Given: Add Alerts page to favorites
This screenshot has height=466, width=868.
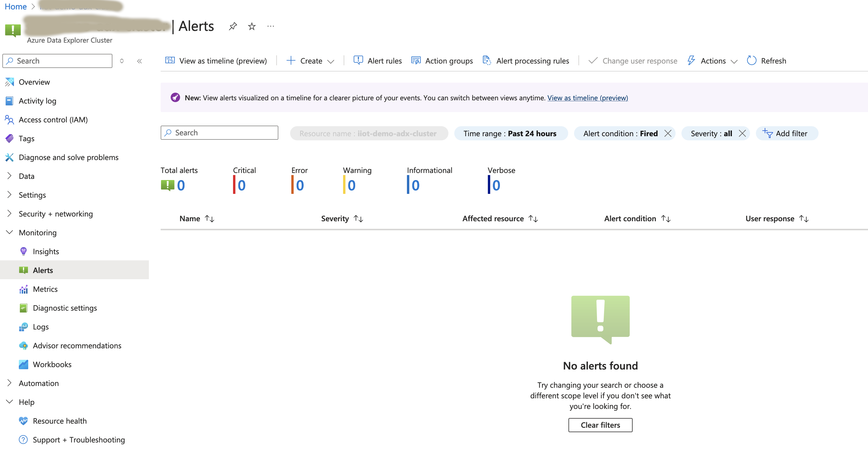Looking at the screenshot, I should (251, 26).
